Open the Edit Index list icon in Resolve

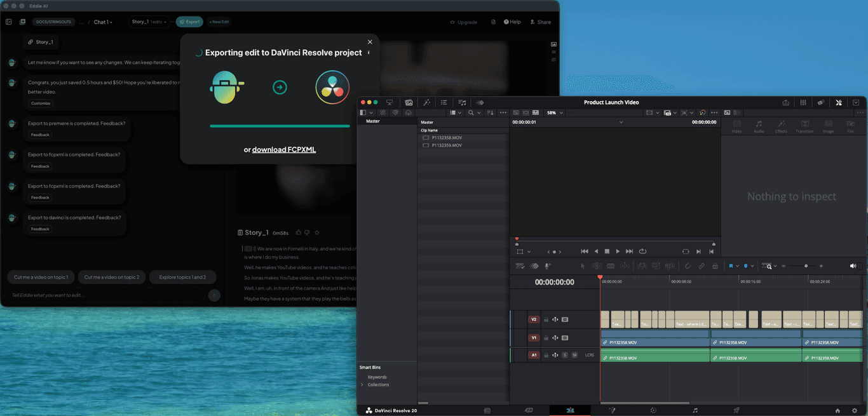click(x=444, y=102)
